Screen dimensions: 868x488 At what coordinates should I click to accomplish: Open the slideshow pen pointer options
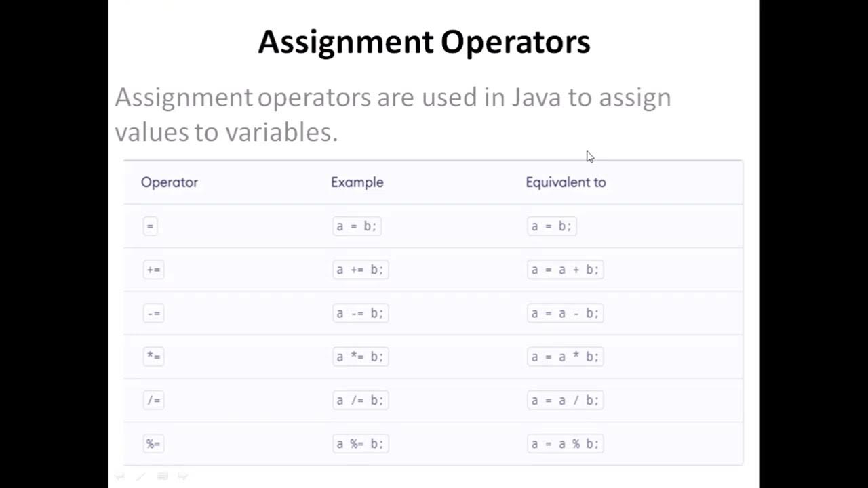pyautogui.click(x=140, y=476)
